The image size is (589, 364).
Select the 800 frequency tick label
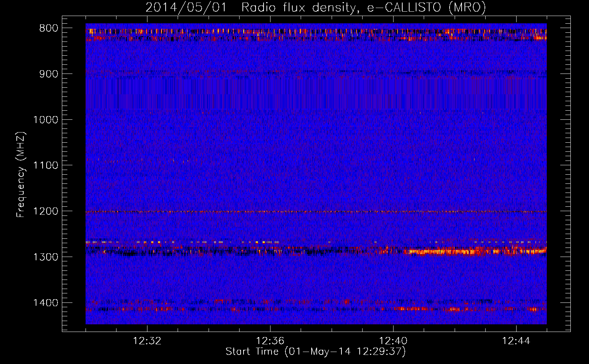48,28
